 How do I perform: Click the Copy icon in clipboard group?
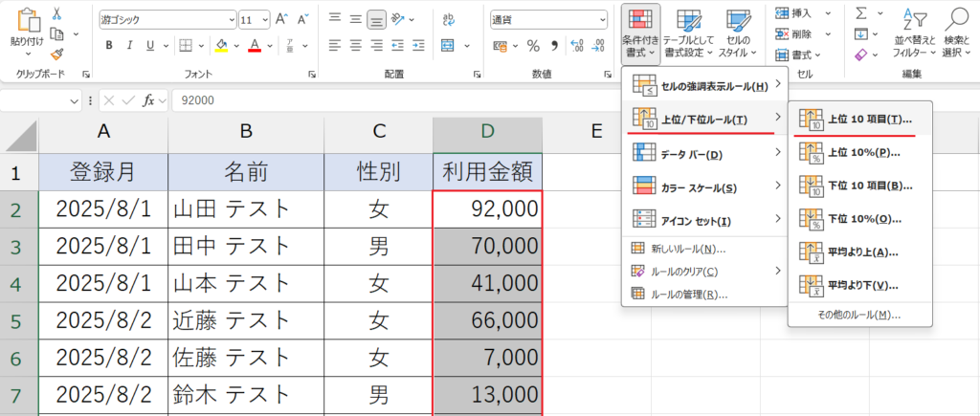tap(56, 33)
